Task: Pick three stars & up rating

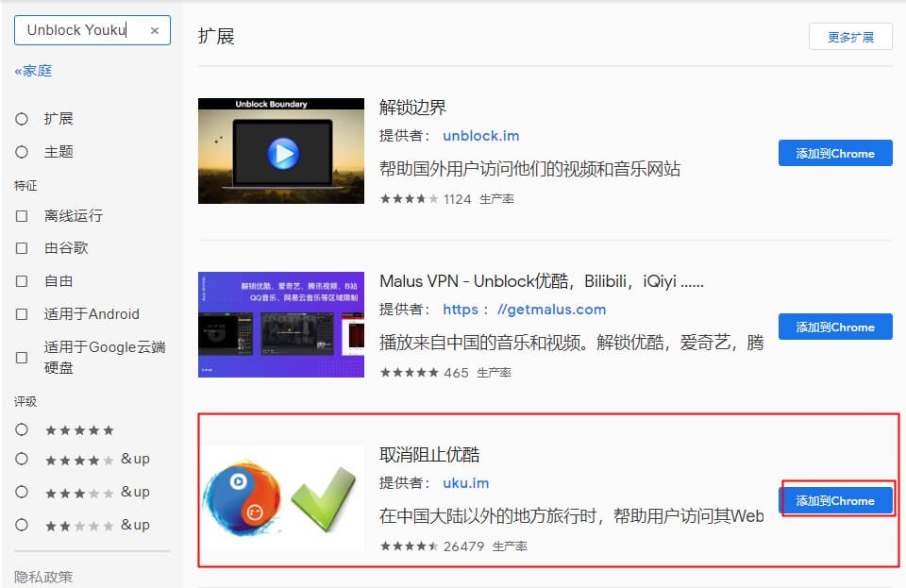Action: tap(22, 492)
